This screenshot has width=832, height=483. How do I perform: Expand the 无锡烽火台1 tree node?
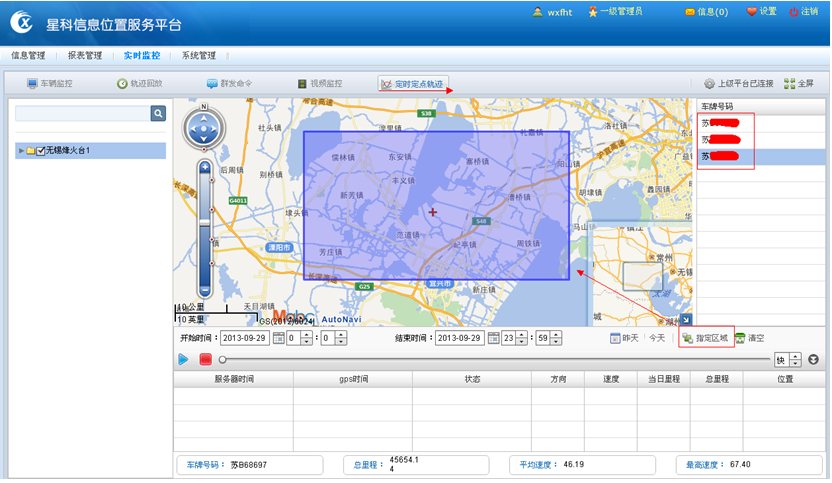point(21,151)
